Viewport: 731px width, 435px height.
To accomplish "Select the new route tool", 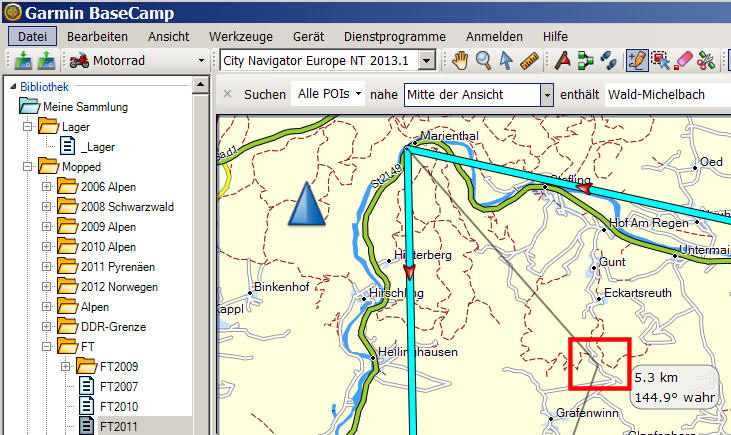I will (586, 61).
